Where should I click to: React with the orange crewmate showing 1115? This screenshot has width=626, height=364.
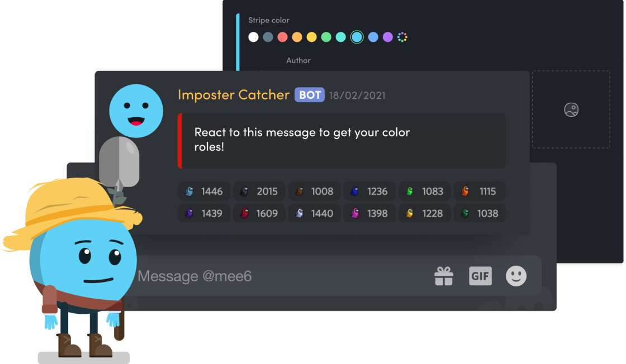coord(480,191)
